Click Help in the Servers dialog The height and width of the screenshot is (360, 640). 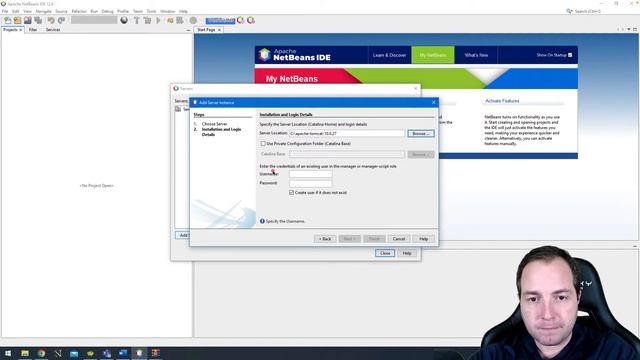[x=407, y=253]
